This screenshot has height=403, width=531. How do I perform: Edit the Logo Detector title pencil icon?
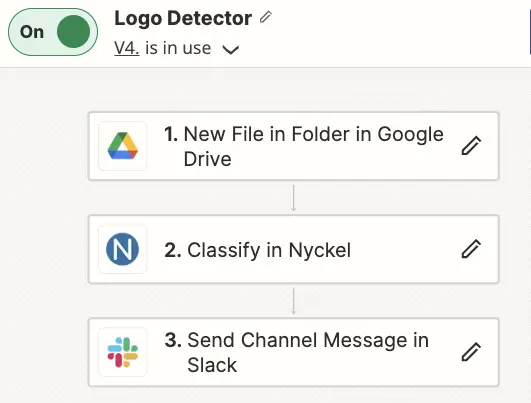click(266, 17)
